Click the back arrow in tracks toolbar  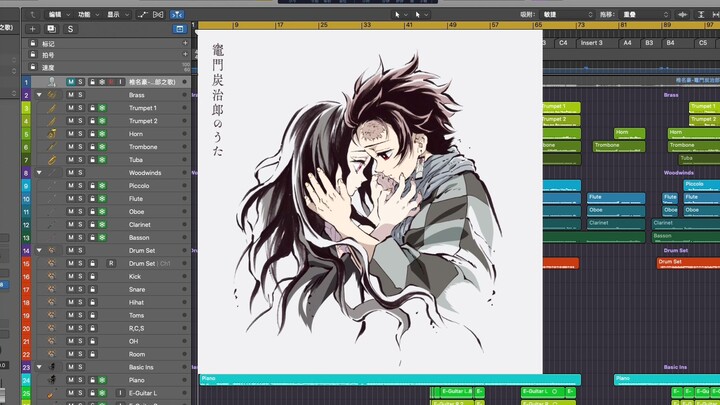pyautogui.click(x=32, y=15)
